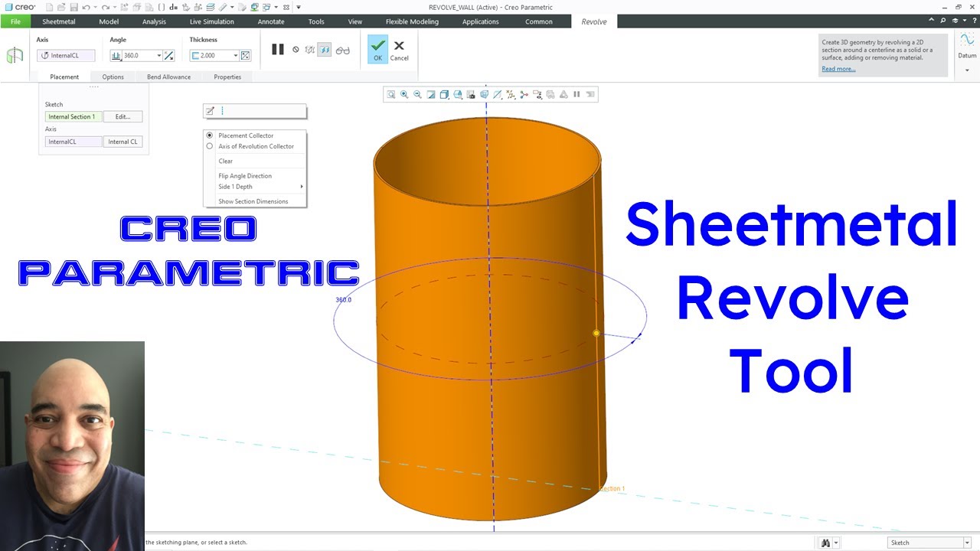Click flip thickness side icon next to Thickness
Viewport: 980px width, 551px height.
click(245, 55)
